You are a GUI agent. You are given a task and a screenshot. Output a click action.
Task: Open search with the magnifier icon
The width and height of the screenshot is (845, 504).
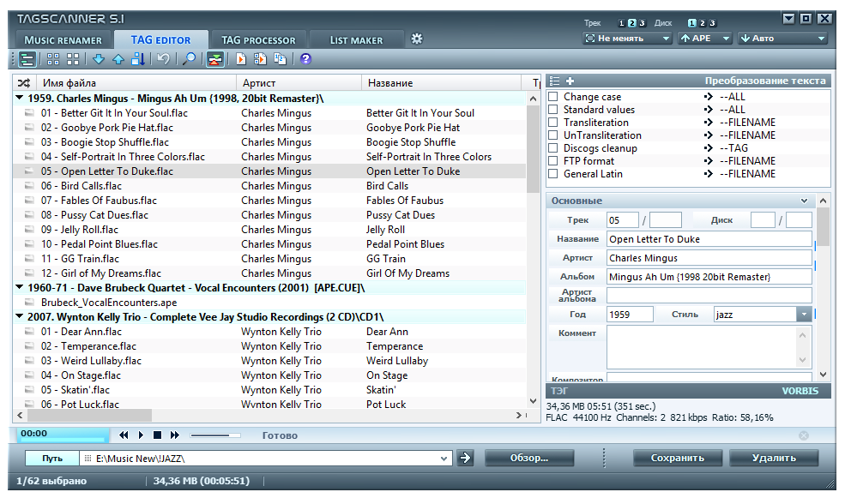click(189, 59)
